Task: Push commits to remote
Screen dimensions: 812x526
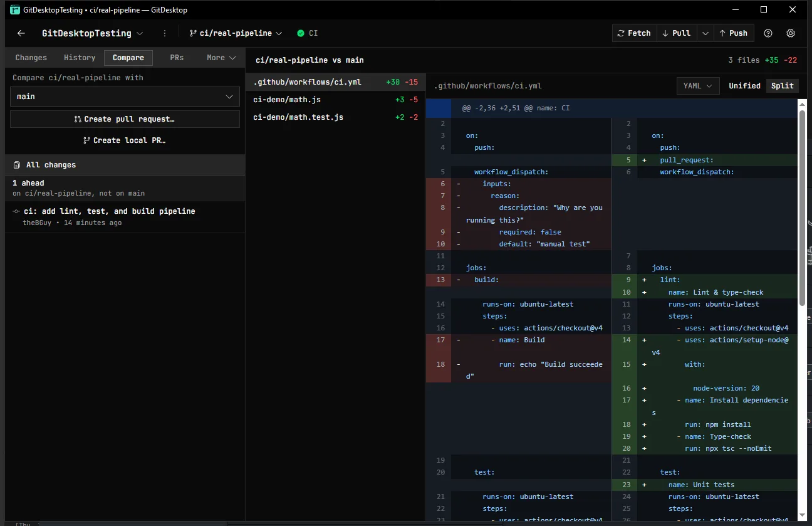Action: (x=734, y=33)
